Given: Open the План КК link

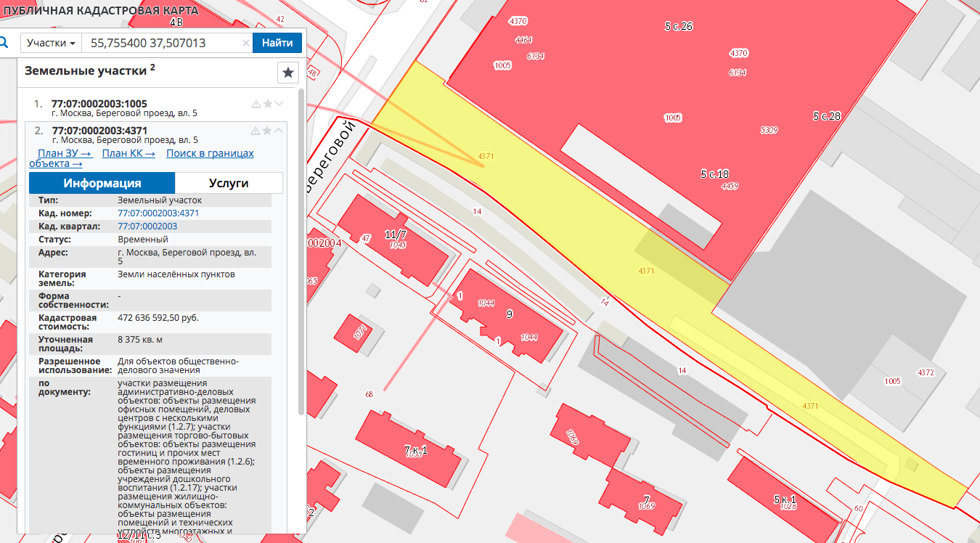Looking at the screenshot, I should pos(128,153).
